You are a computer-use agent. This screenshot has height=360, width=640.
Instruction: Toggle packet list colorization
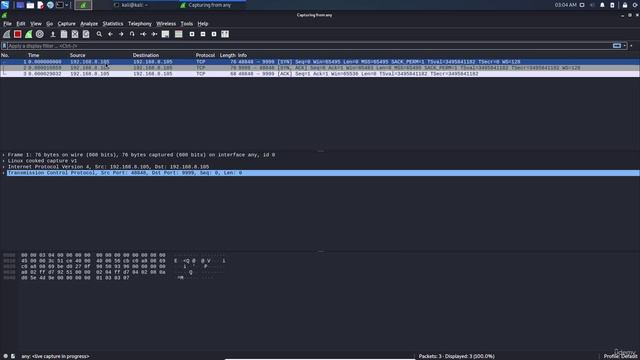178,34
